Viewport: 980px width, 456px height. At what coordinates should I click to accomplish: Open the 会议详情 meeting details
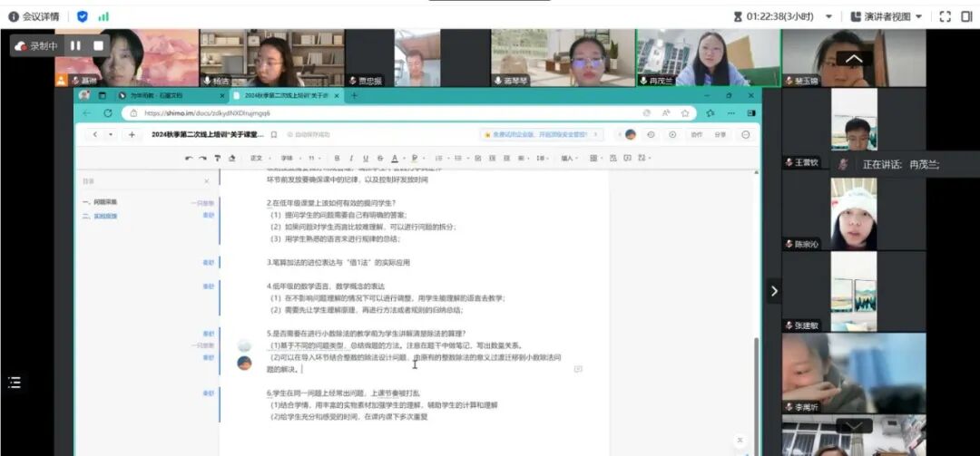[x=34, y=17]
